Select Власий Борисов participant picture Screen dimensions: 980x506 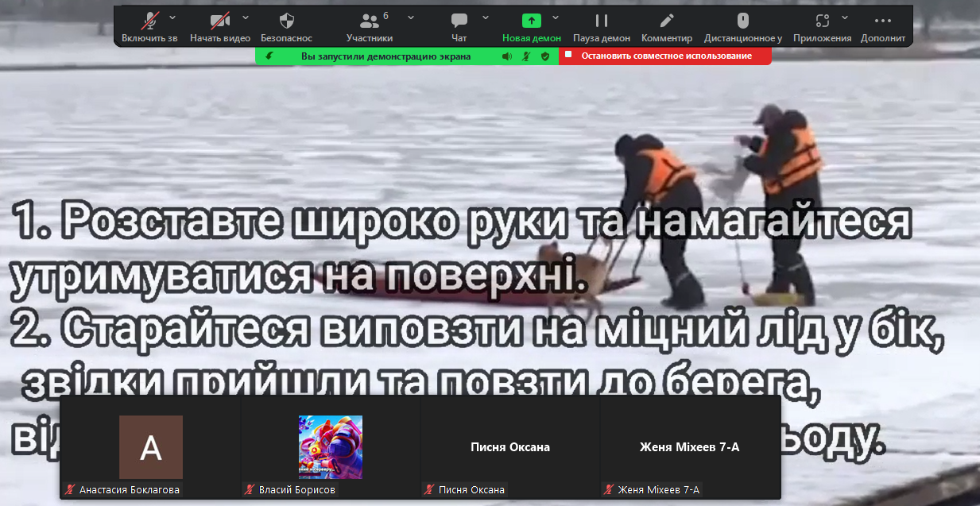[331, 447]
